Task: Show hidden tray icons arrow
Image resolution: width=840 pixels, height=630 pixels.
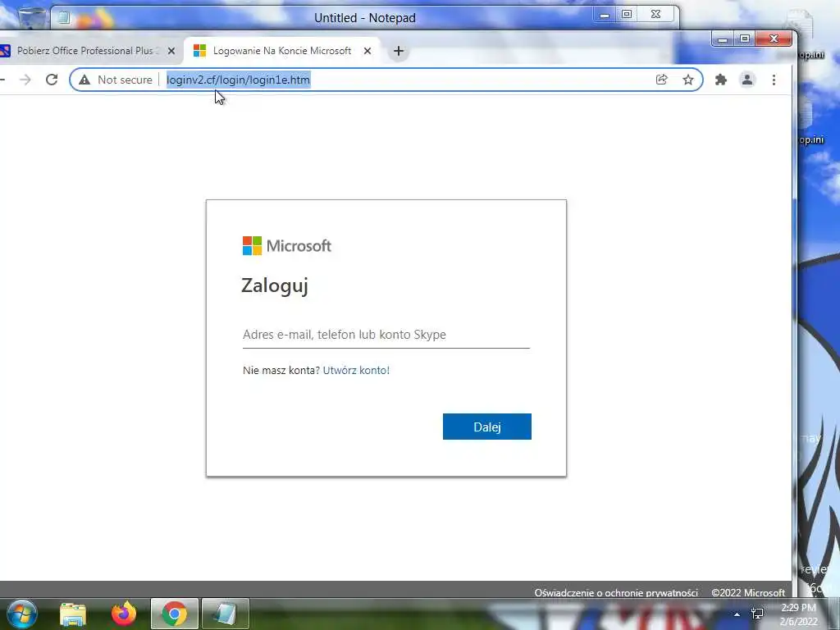Action: click(x=737, y=614)
